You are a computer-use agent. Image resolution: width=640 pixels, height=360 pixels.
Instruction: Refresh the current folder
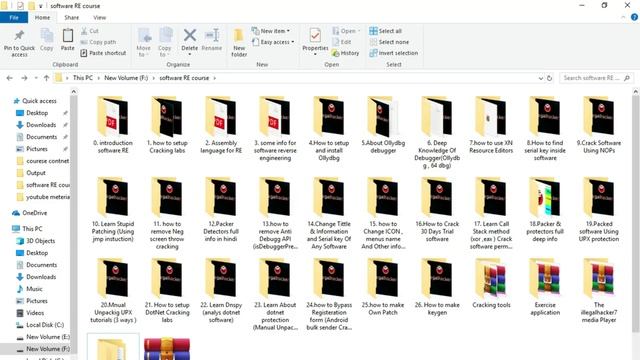click(x=549, y=78)
